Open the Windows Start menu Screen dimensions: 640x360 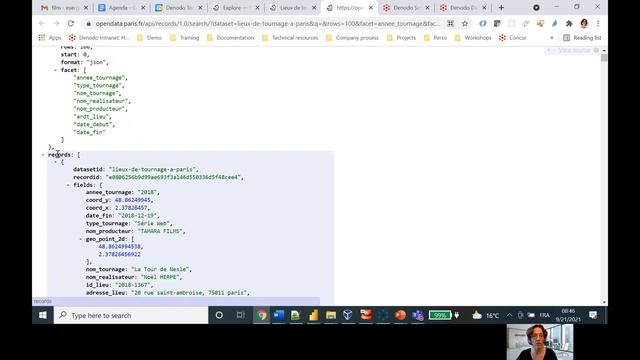[x=43, y=315]
